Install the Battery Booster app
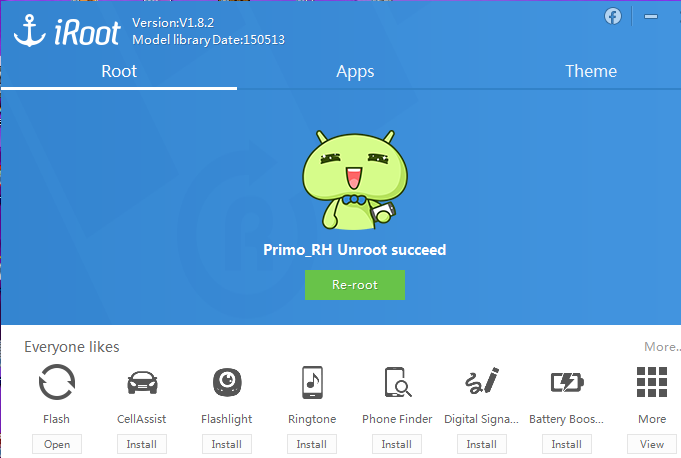Screen dimensions: 681x458 [x=567, y=444]
